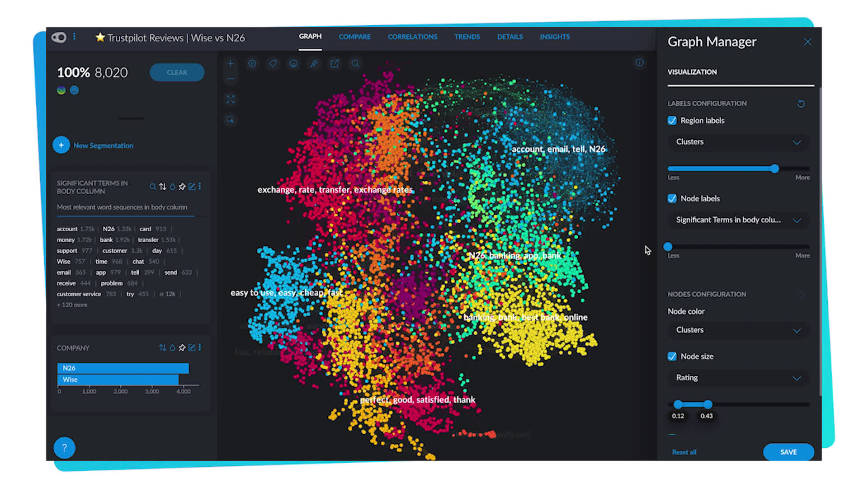
Task: Click the Graph Manager panel scrollbar
Action: coord(820,242)
